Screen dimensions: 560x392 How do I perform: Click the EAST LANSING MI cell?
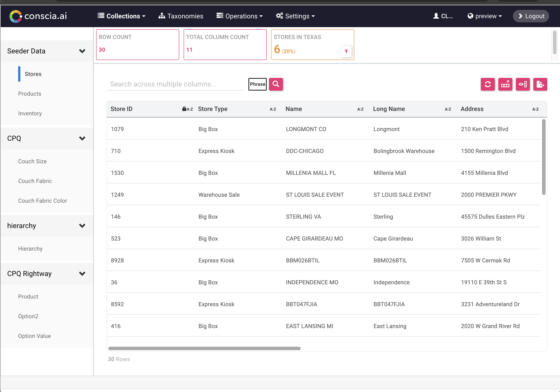tap(309, 326)
